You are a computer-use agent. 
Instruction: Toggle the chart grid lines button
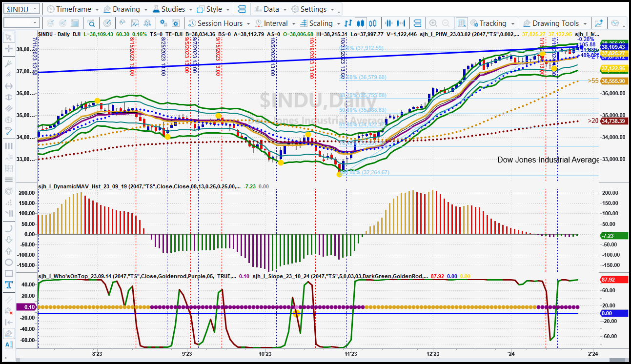click(x=462, y=23)
